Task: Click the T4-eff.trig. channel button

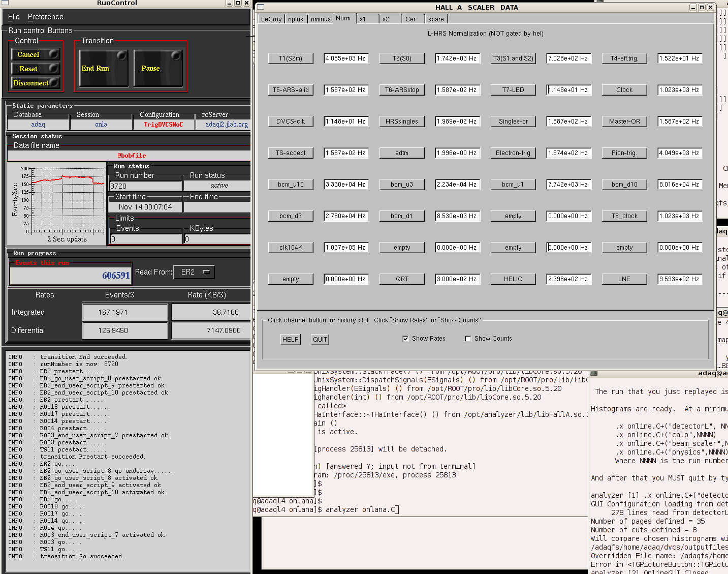Action: point(624,58)
